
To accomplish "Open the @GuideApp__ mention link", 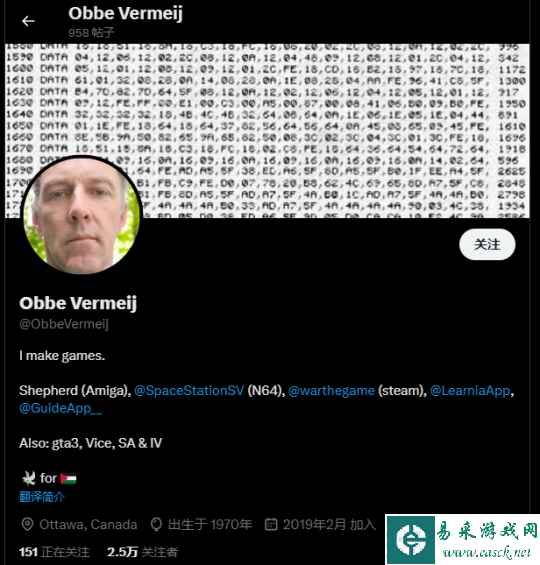I will [x=61, y=408].
